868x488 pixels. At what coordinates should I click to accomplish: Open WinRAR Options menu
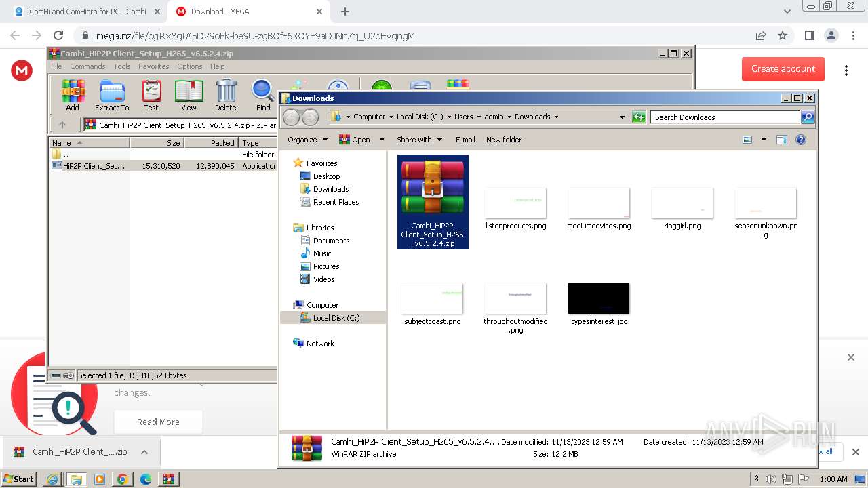pyautogui.click(x=190, y=66)
